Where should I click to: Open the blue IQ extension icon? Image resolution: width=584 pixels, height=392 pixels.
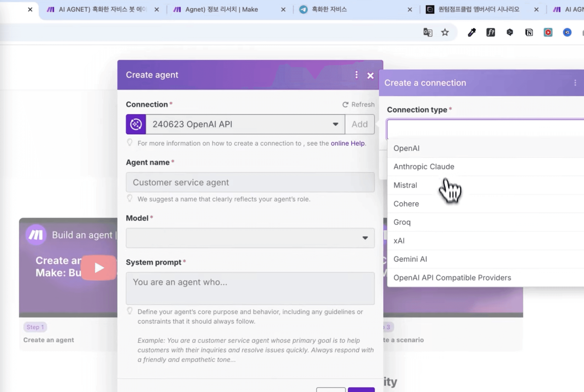coord(567,32)
